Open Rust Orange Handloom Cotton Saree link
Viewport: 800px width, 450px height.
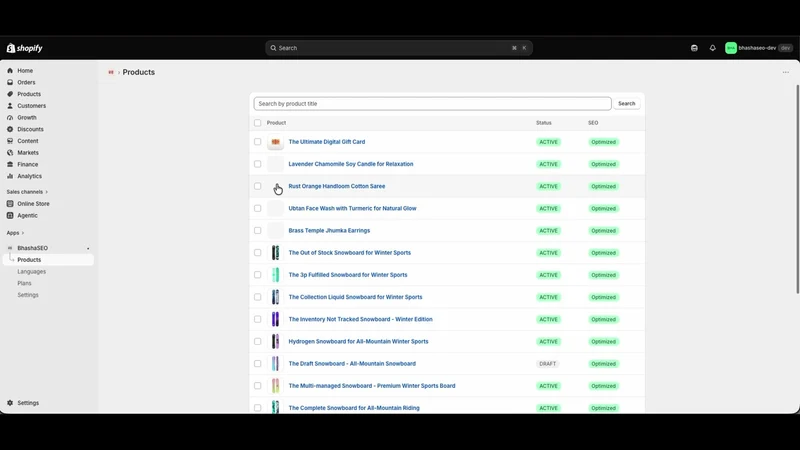337,186
